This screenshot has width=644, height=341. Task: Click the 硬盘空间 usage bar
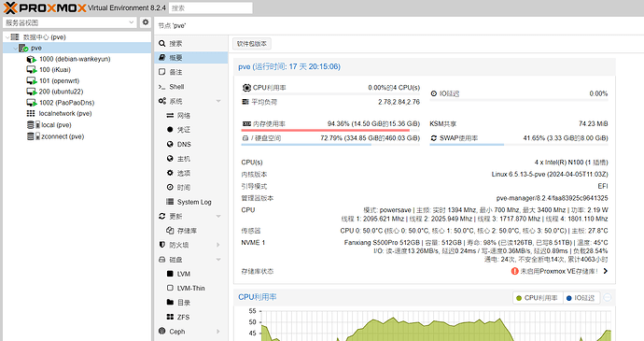(x=330, y=145)
